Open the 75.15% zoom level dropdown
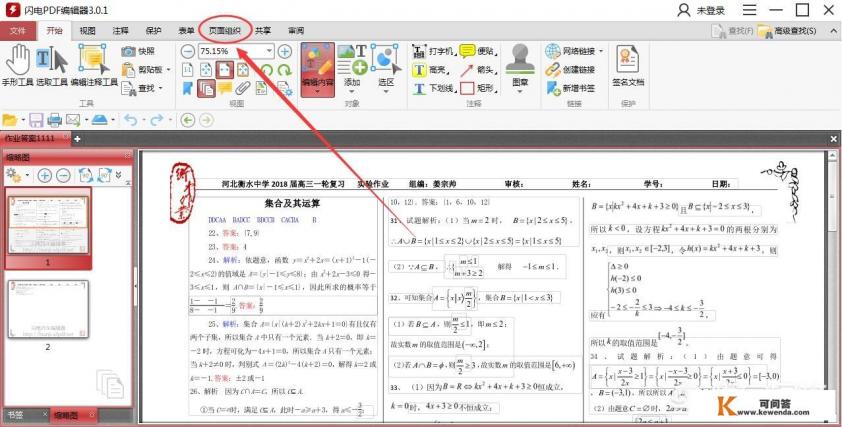 (x=270, y=51)
